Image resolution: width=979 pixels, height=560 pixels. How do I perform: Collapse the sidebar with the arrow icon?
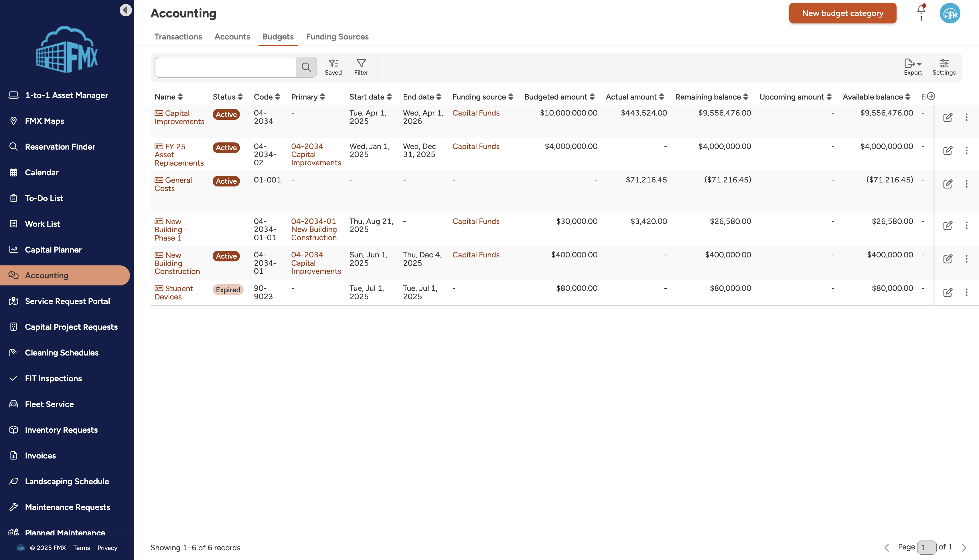coord(125,10)
